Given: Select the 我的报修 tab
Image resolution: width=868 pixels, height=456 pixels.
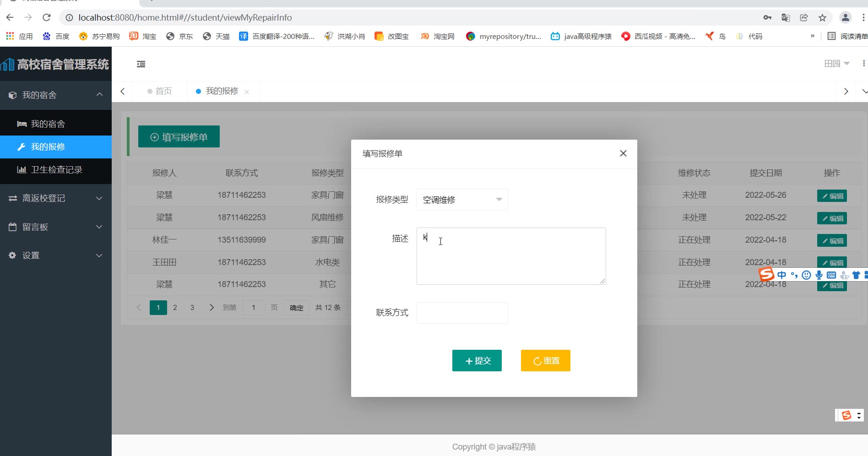Looking at the screenshot, I should coord(222,91).
